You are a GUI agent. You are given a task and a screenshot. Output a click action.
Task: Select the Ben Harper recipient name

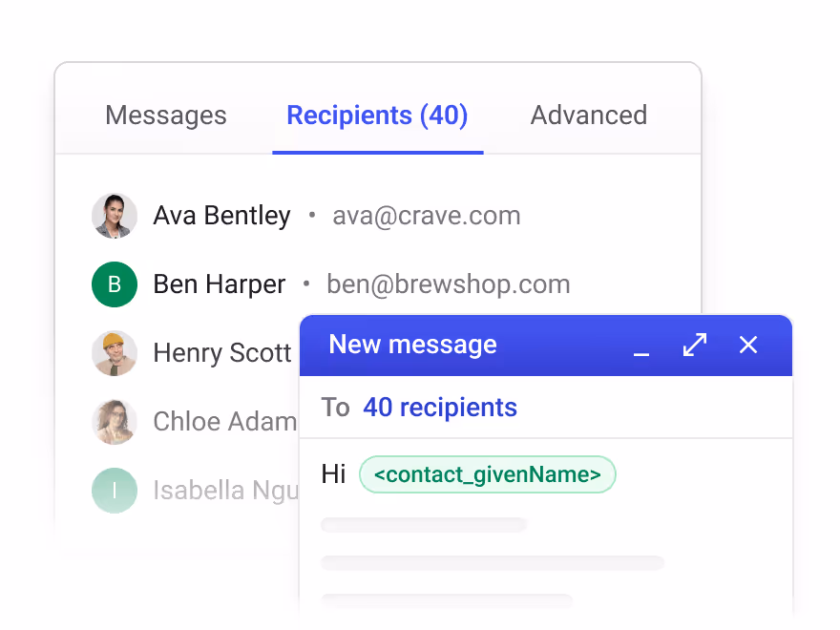[x=220, y=283]
